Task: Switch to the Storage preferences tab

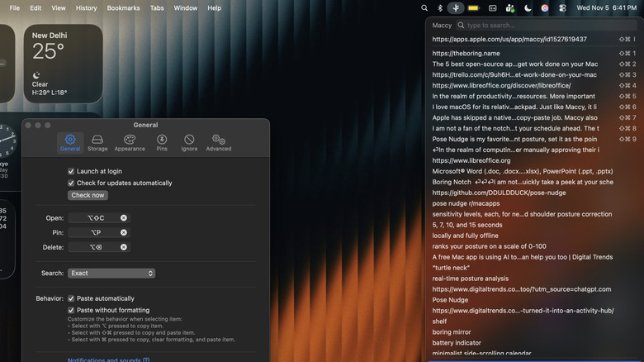Action: (97, 143)
